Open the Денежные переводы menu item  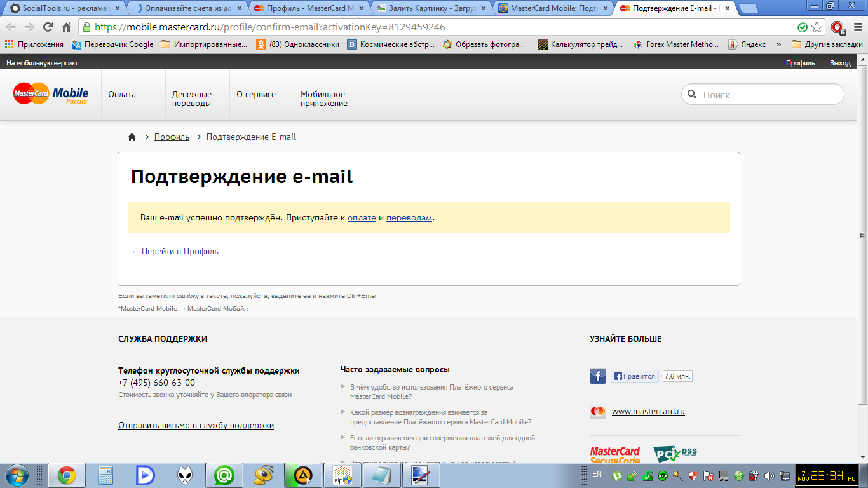pyautogui.click(x=192, y=98)
